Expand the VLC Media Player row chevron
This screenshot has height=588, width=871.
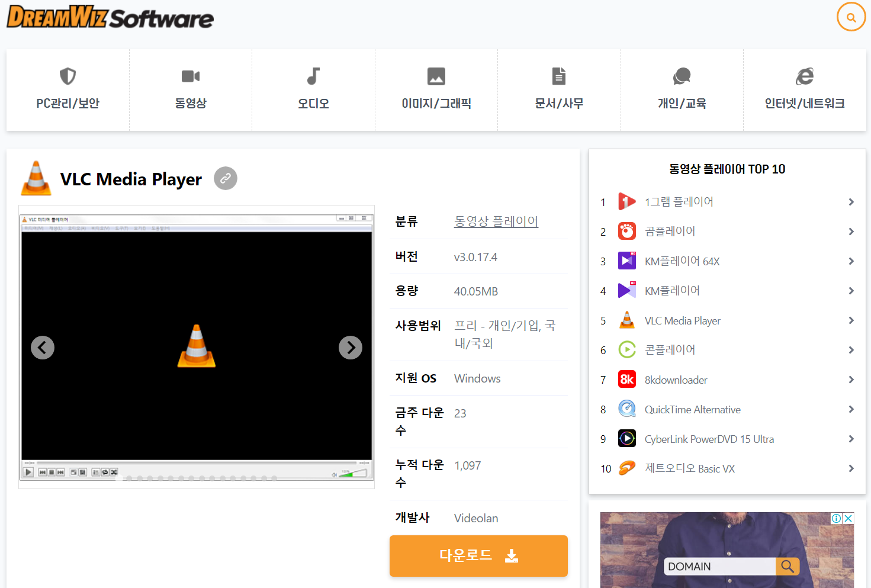(851, 320)
